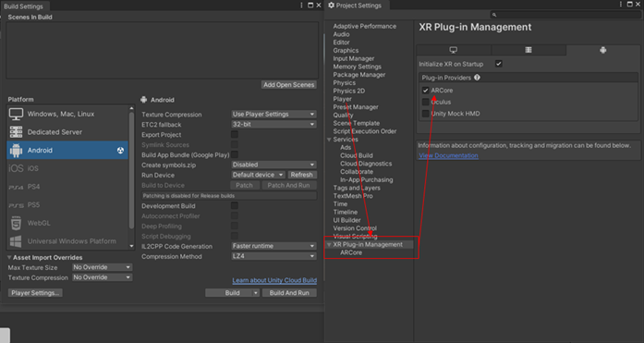Select the PS4 platform icon
The height and width of the screenshot is (343, 644).
[x=16, y=187]
